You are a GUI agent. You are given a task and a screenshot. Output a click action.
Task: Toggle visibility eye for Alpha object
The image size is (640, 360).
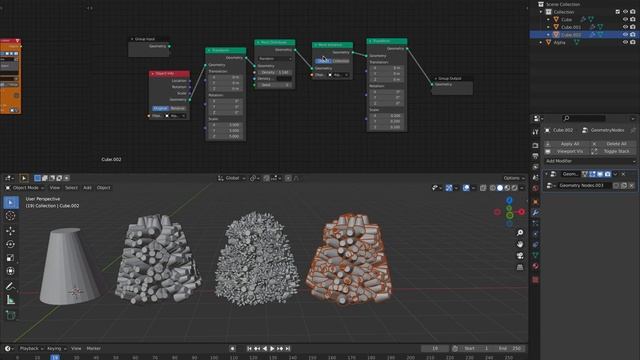pyautogui.click(x=625, y=42)
